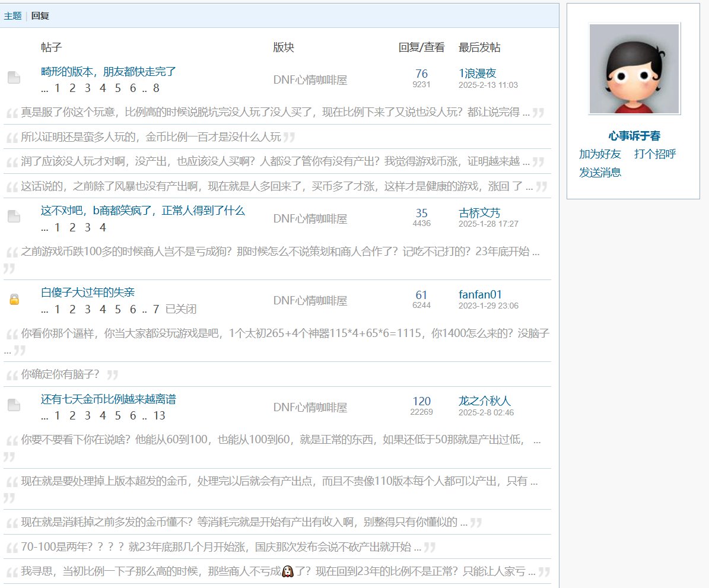709x588 pixels.
Task: Open DNF心情咖啡屋 board in 畸形的版本 row
Action: (x=310, y=80)
